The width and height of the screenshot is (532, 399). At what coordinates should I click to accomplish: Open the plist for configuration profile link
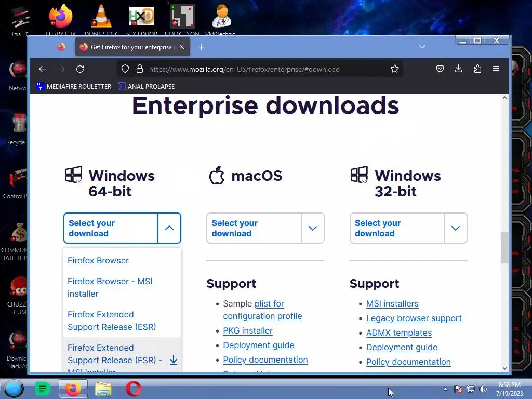click(x=262, y=310)
